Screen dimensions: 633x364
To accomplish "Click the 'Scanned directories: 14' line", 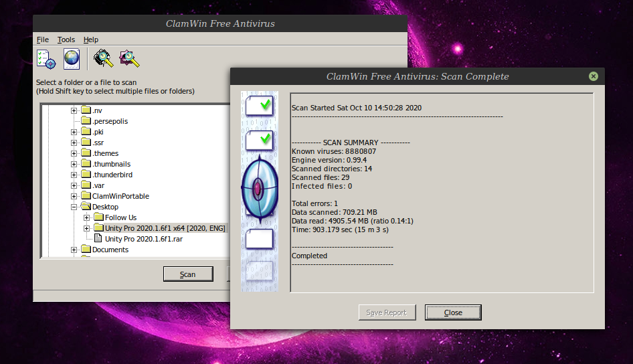I will (x=332, y=169).
